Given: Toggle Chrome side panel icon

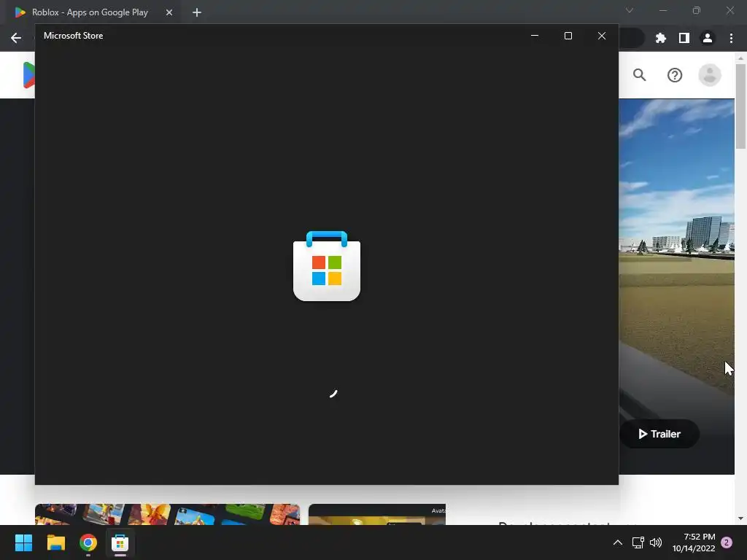Looking at the screenshot, I should 684,38.
